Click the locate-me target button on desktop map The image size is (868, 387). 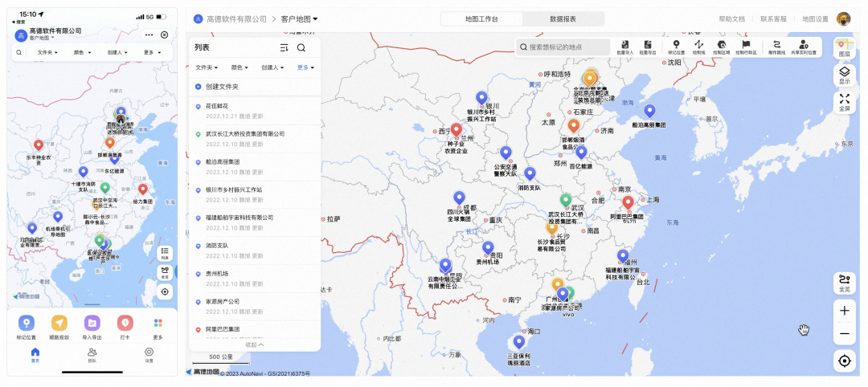844,361
